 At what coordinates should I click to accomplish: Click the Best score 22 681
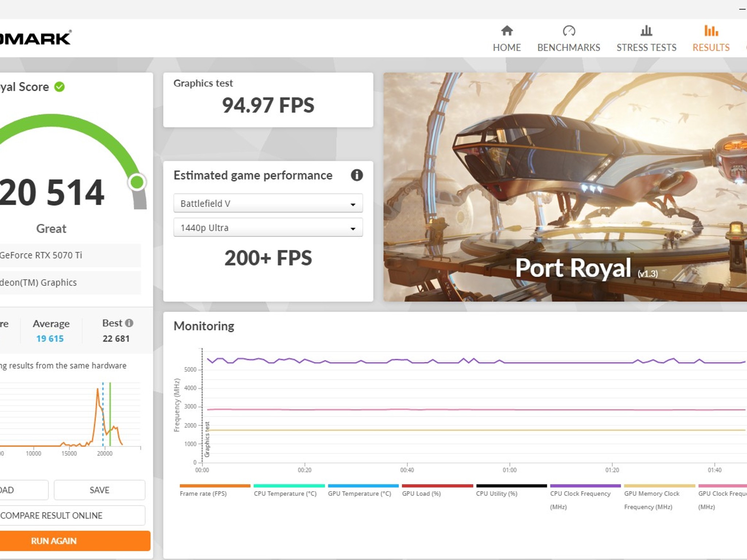click(x=116, y=339)
